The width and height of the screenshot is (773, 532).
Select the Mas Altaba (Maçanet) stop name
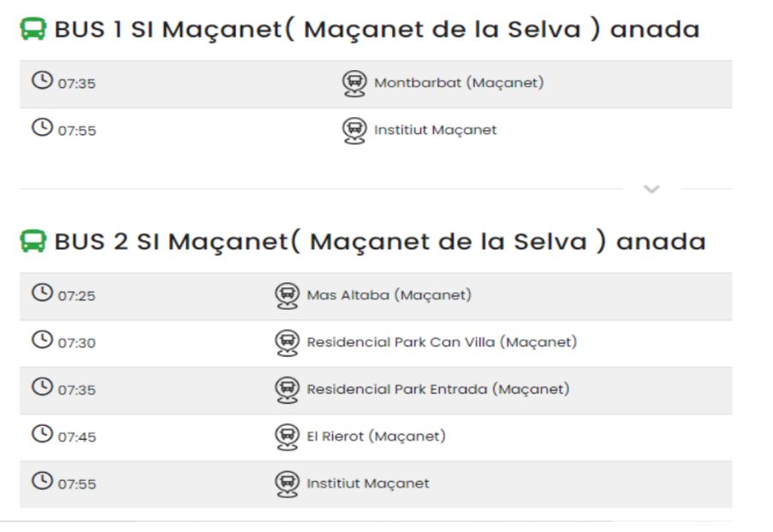point(389,296)
